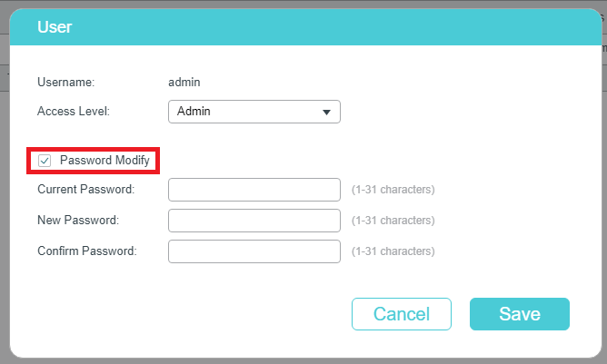The width and height of the screenshot is (607, 364).
Task: Save the user settings
Action: pyautogui.click(x=520, y=314)
